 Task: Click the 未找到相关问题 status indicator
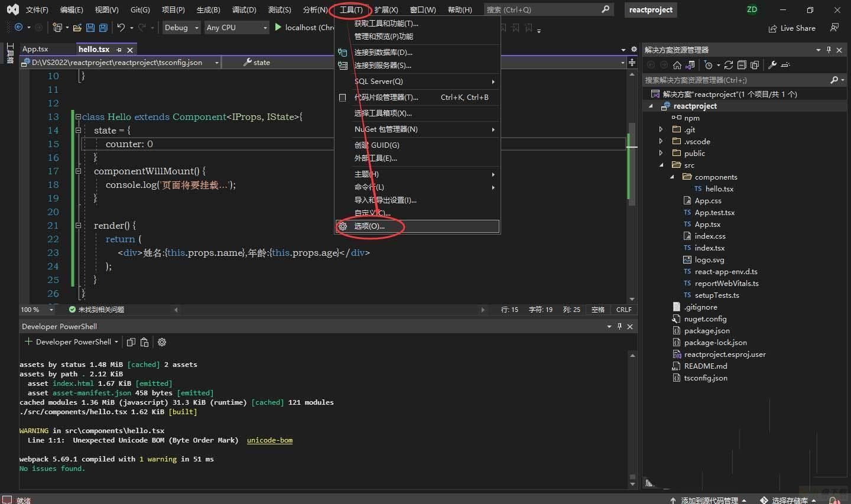click(x=96, y=310)
